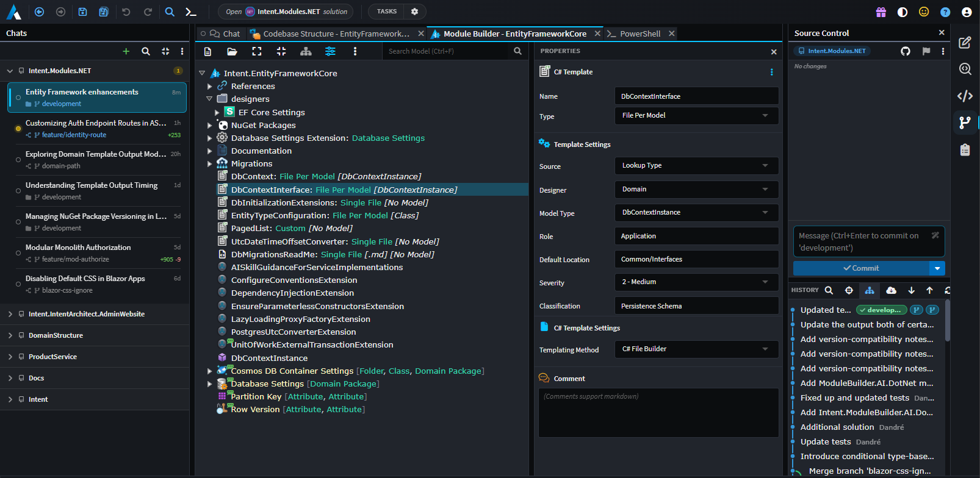Open the edit pencil panel in the right sidebar
This screenshot has height=478, width=980.
tap(965, 42)
